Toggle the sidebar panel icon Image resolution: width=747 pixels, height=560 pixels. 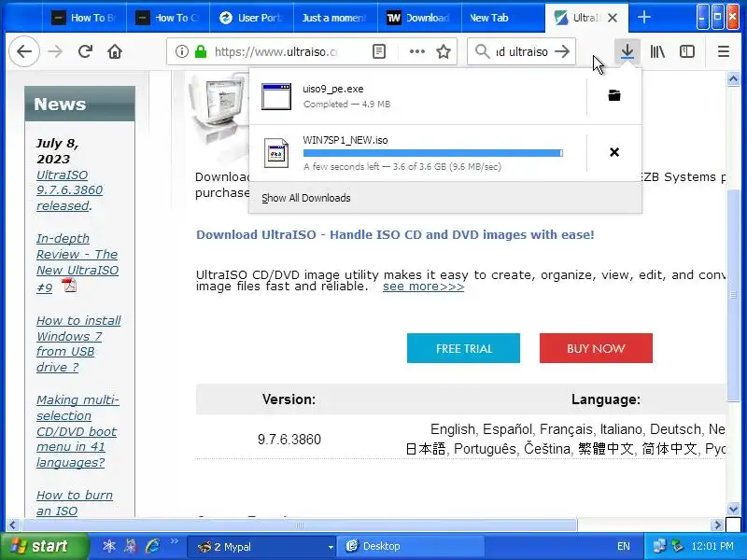[x=687, y=51]
